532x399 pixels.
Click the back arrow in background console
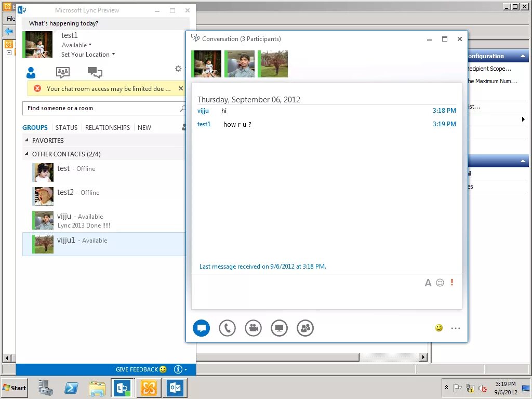8,32
